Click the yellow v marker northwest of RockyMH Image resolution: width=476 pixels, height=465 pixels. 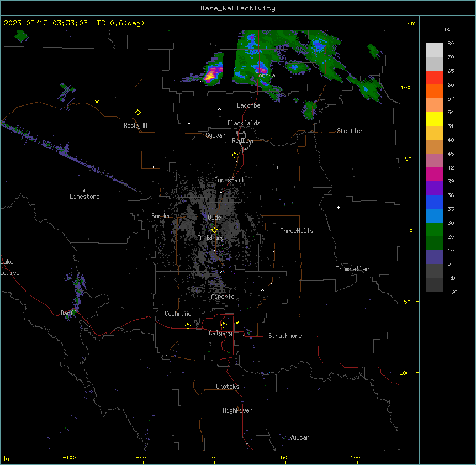[x=97, y=102]
